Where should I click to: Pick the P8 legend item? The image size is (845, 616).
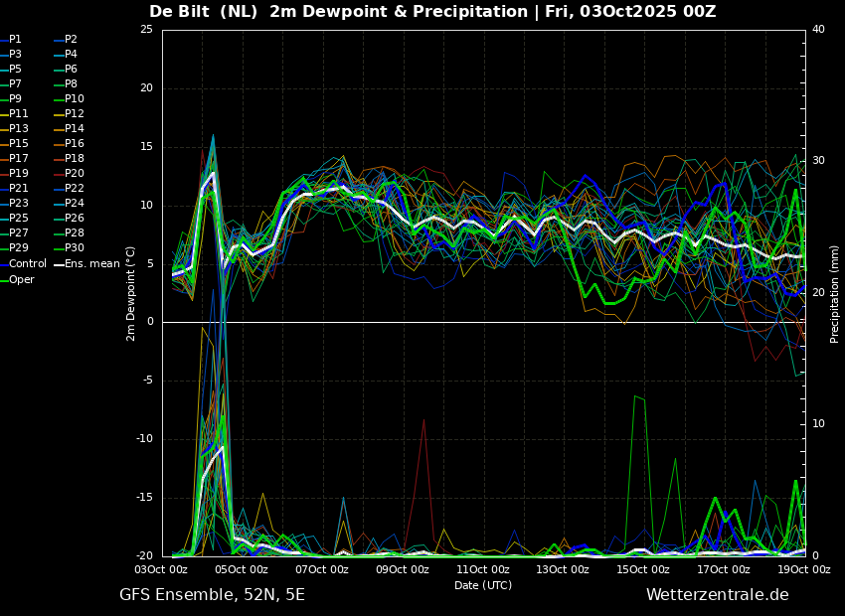click(67, 84)
